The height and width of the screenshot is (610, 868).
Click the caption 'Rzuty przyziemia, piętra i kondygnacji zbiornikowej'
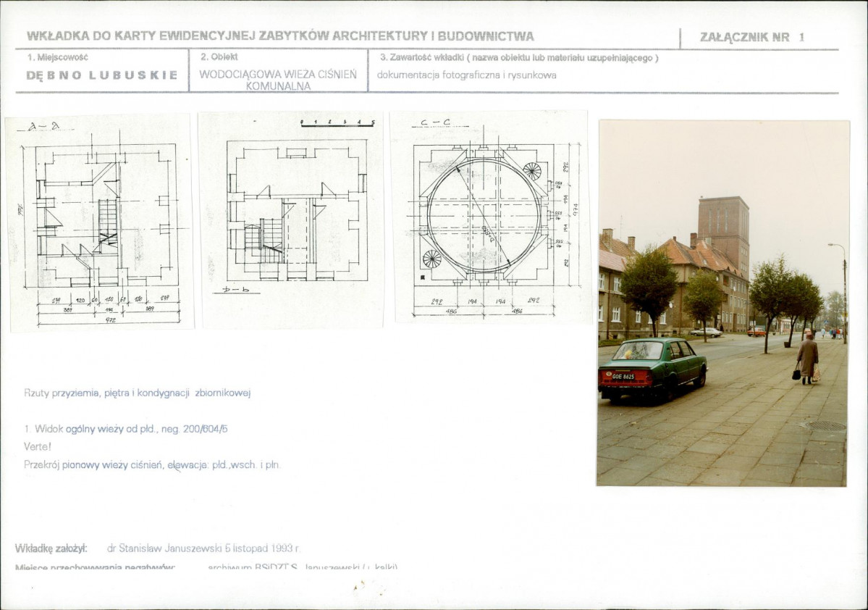[138, 393]
